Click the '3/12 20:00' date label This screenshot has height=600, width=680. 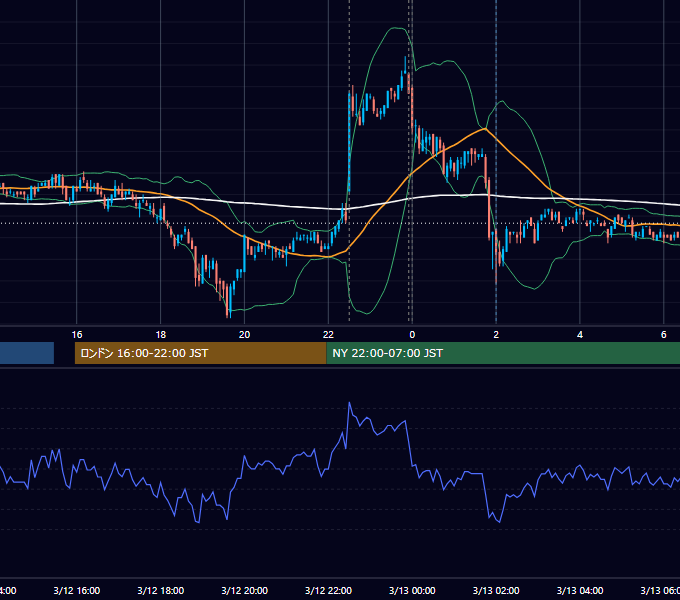point(245,590)
